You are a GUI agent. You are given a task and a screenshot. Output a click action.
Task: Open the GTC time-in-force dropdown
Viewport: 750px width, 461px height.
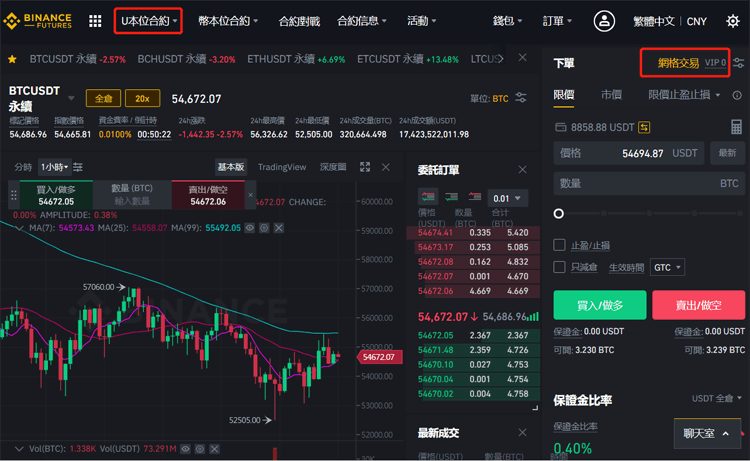(667, 267)
